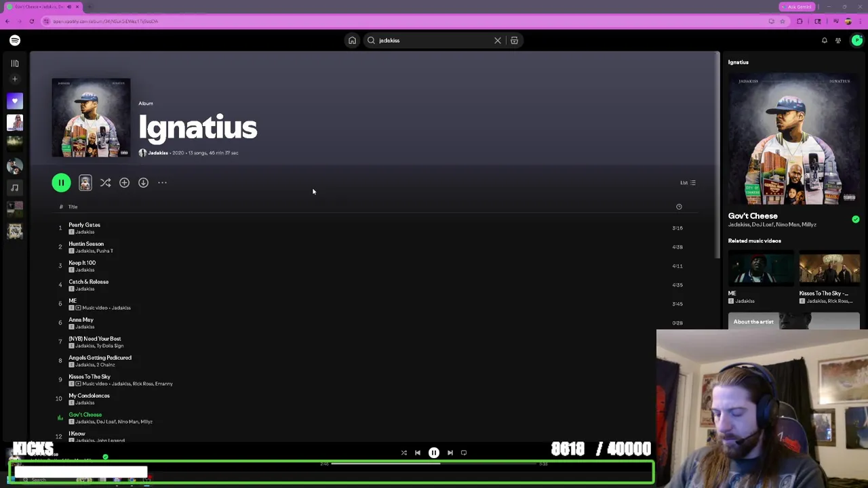The height and width of the screenshot is (488, 868).
Task: Toggle repeat in the player bar
Action: coord(464,453)
